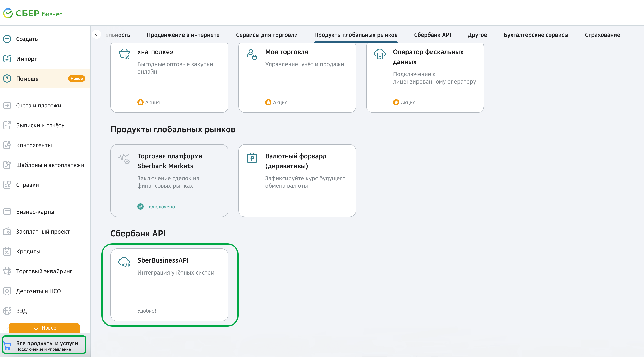644x357 pixels.
Task: Click the orange Новое badge next to Помощь
Action: click(x=77, y=78)
